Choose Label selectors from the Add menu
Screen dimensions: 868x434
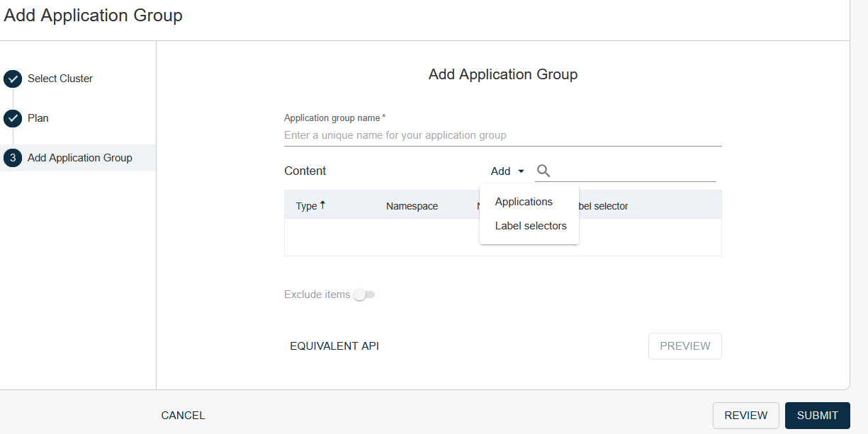click(531, 226)
